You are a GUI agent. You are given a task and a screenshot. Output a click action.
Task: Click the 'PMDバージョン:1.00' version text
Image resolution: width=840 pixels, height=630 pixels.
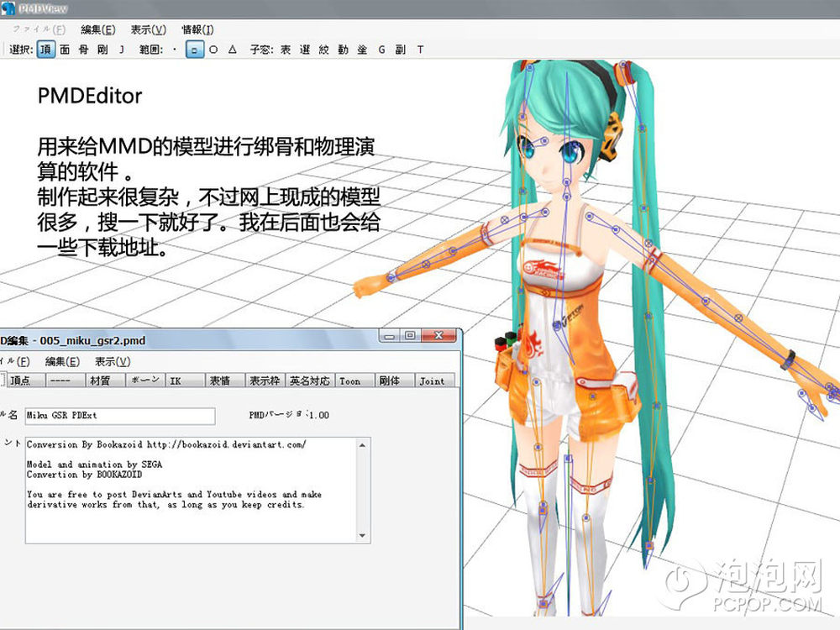(x=289, y=415)
